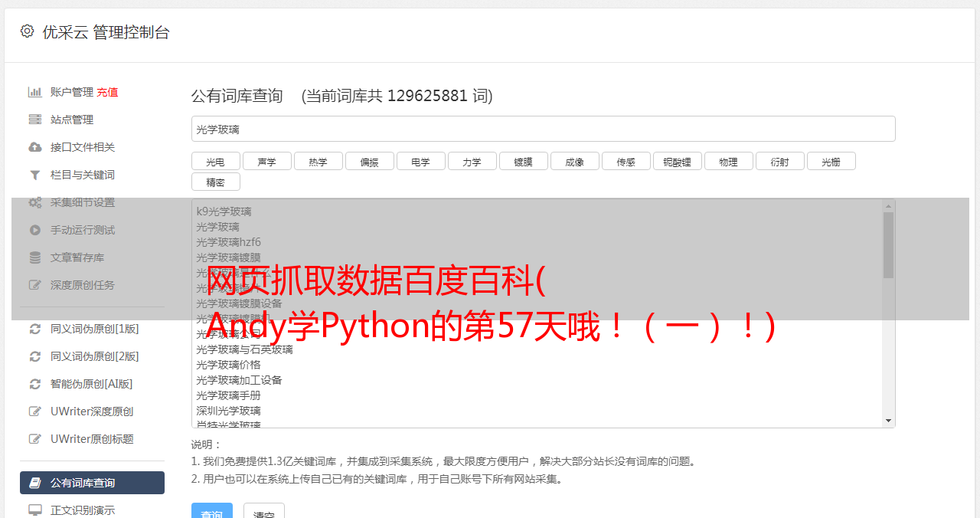Click the gears icon for 采集细节设置
This screenshot has height=518, width=980.
tap(35, 202)
